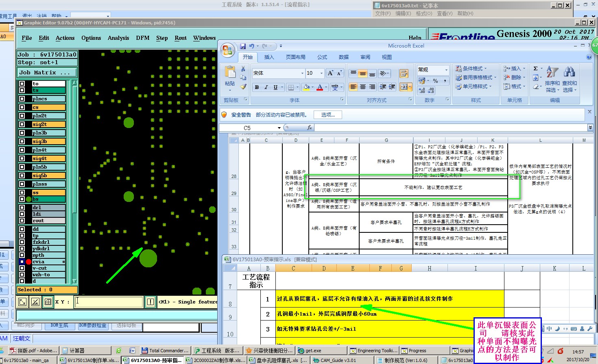Click the layer list vertical scrollbar
This screenshot has height=364, width=598.
point(74,182)
